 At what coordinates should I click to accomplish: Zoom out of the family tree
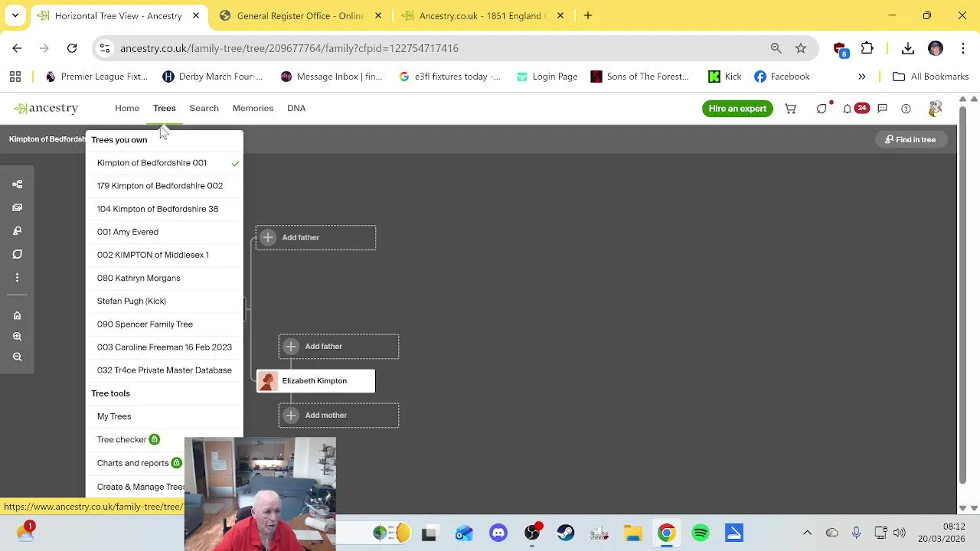[x=17, y=357]
